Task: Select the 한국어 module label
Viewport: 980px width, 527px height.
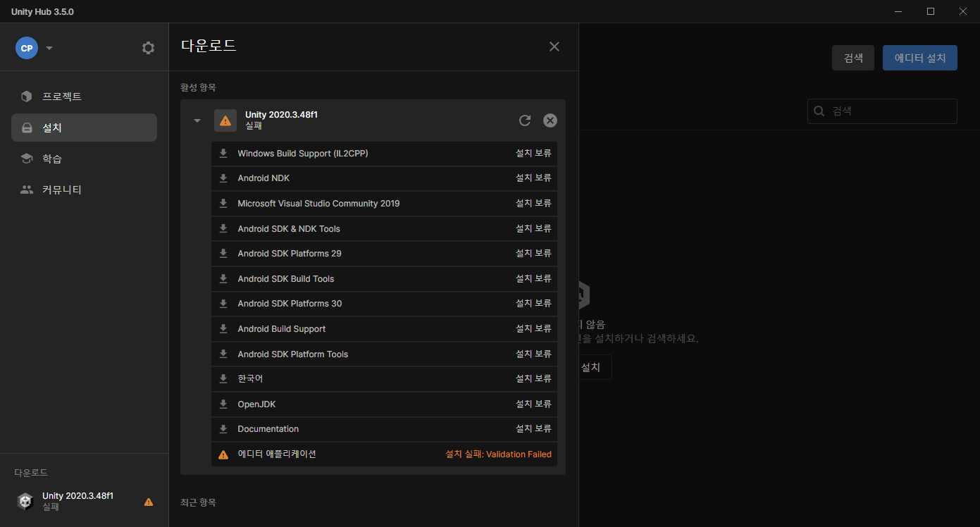Action: (250, 379)
